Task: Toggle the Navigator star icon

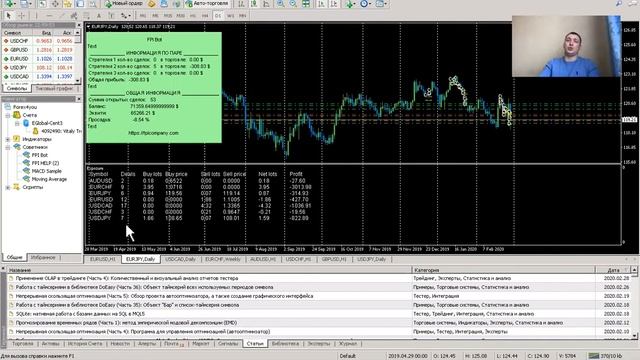Action: coord(68,4)
